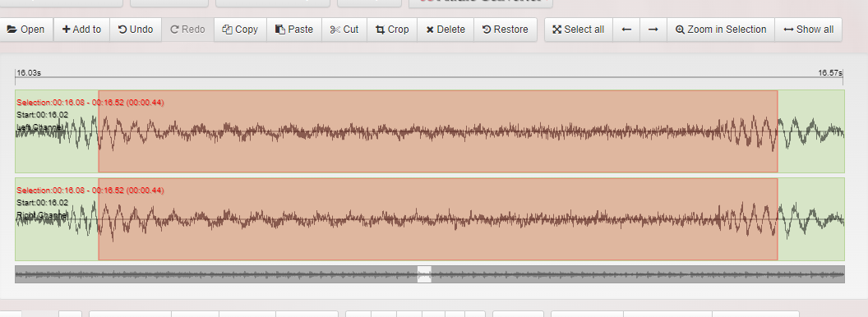Click the grayed Redo button

(x=187, y=30)
